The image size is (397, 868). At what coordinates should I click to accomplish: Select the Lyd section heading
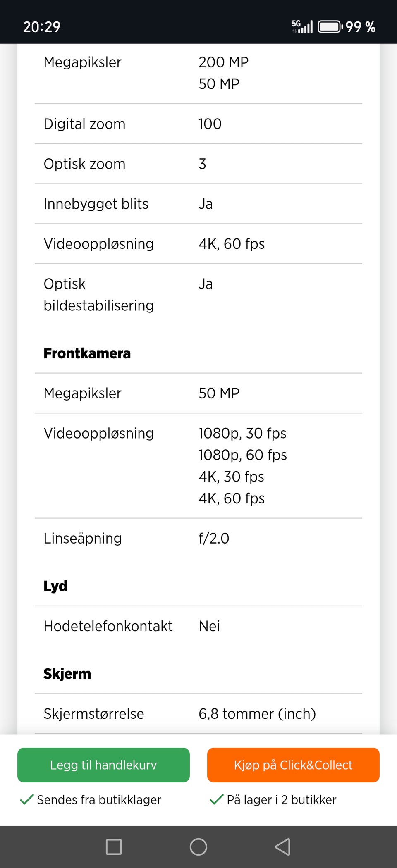(55, 586)
